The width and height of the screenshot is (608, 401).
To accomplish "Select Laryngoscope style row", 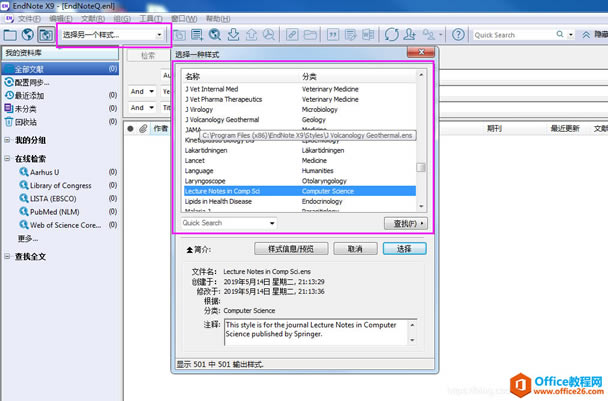I will 299,181.
